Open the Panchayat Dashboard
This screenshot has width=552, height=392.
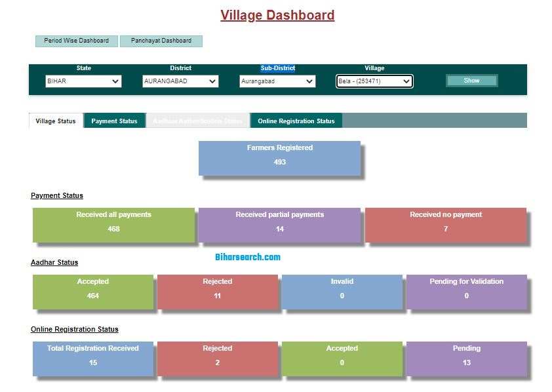161,41
